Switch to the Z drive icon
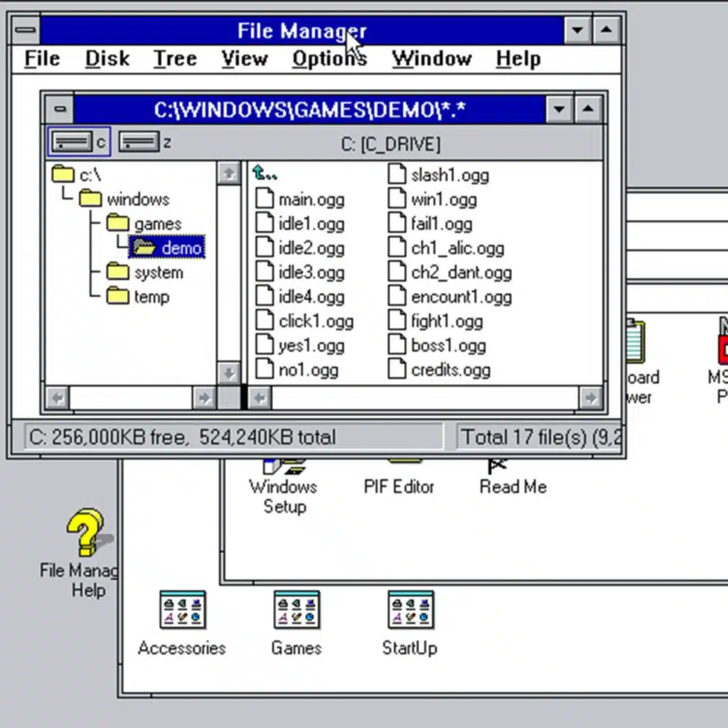 click(139, 142)
